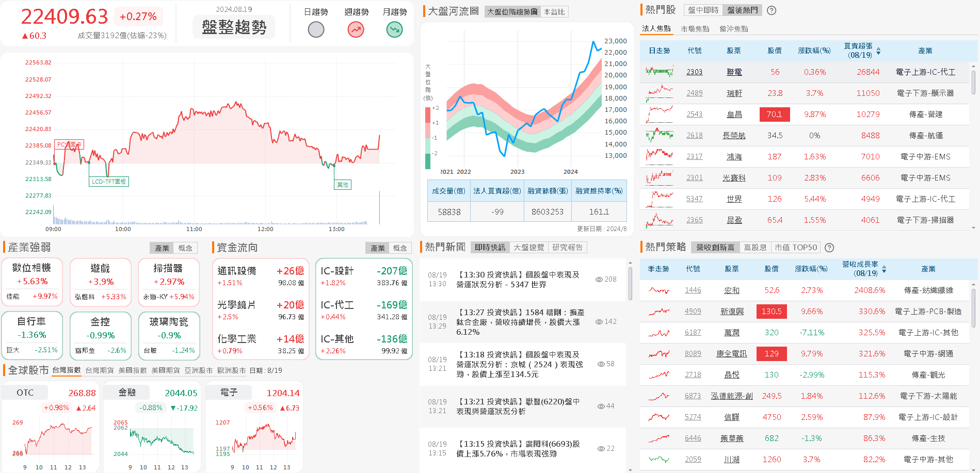Viewport: 980px width, 473px height.
Task: Switch to 盤中即時 toggle in 熱門股
Action: pos(703,10)
